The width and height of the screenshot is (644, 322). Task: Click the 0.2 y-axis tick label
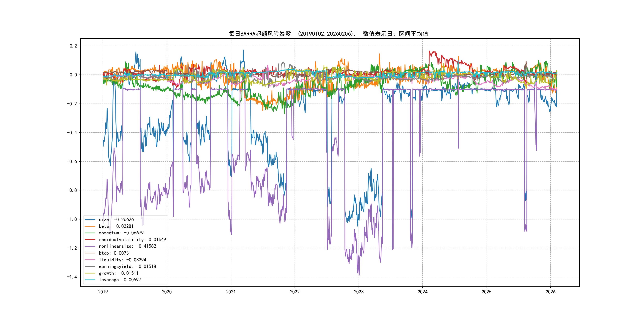coord(73,46)
